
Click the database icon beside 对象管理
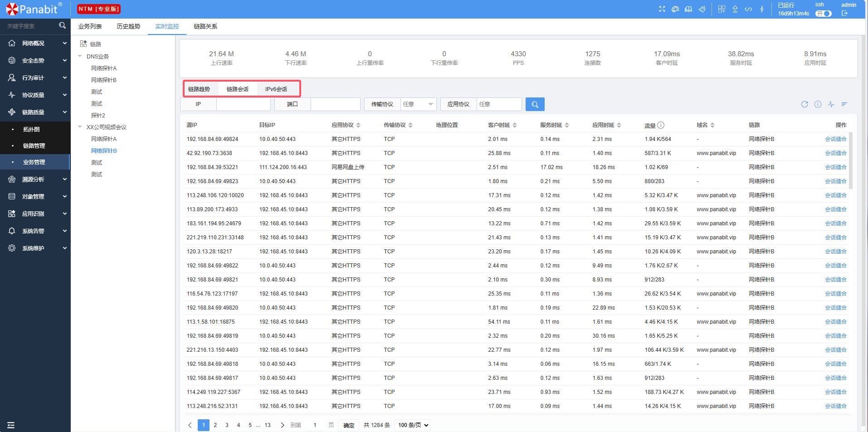click(x=12, y=196)
